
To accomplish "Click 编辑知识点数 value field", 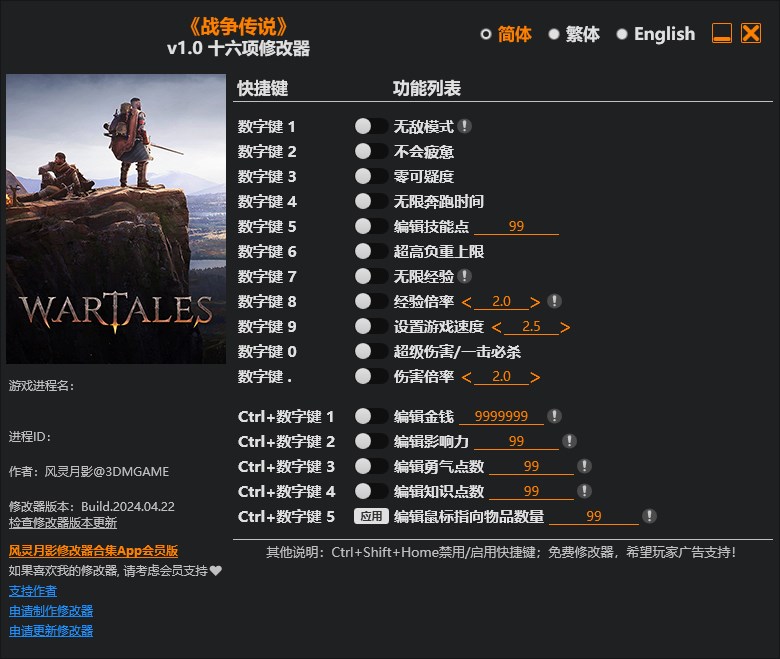I will pos(531,491).
